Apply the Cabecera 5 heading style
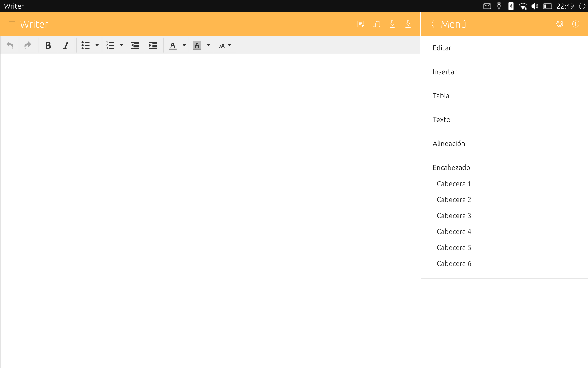This screenshot has width=588, height=368. pos(454,247)
